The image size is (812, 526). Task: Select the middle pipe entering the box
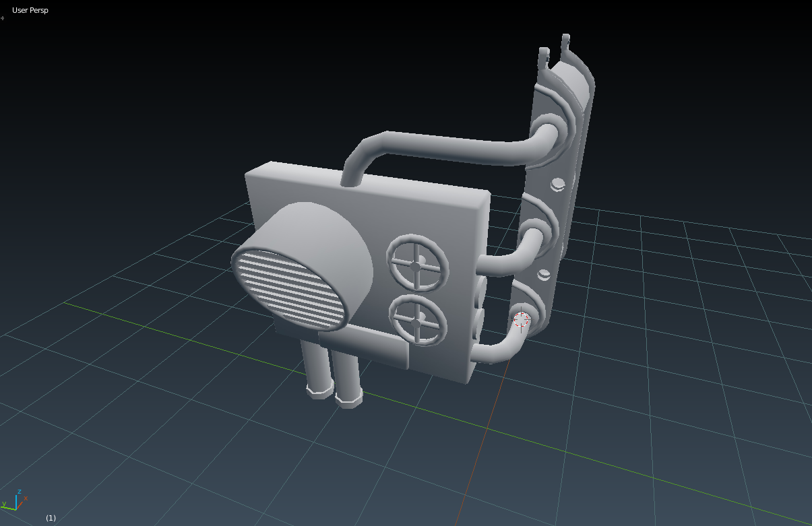click(x=509, y=253)
